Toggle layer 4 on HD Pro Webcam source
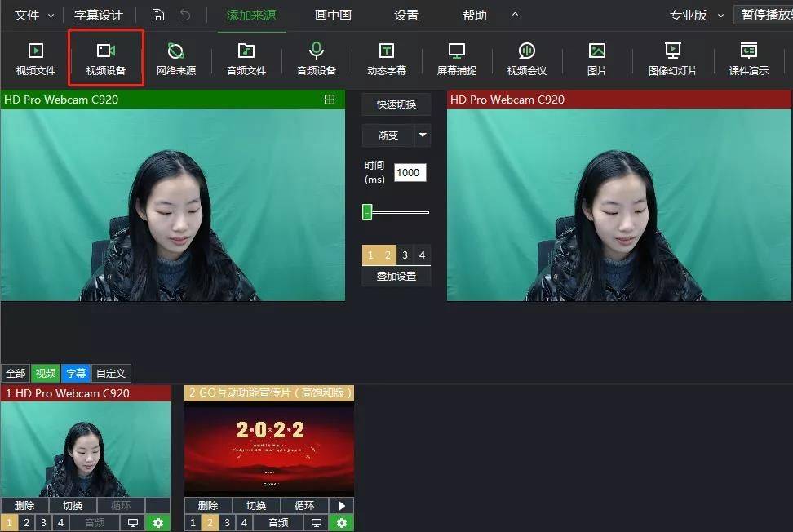 [x=60, y=523]
